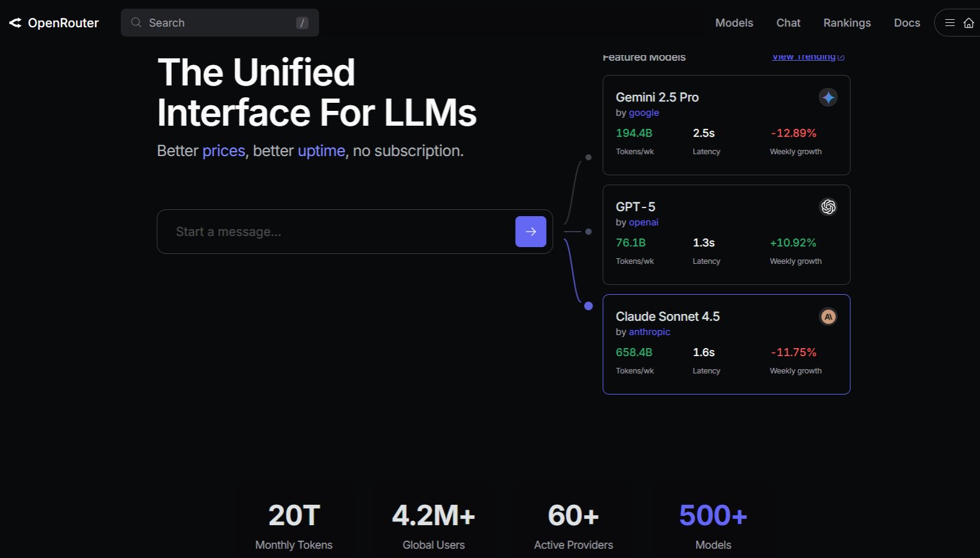Follow the anthropic provider link
This screenshot has width=980, height=558.
click(x=649, y=332)
